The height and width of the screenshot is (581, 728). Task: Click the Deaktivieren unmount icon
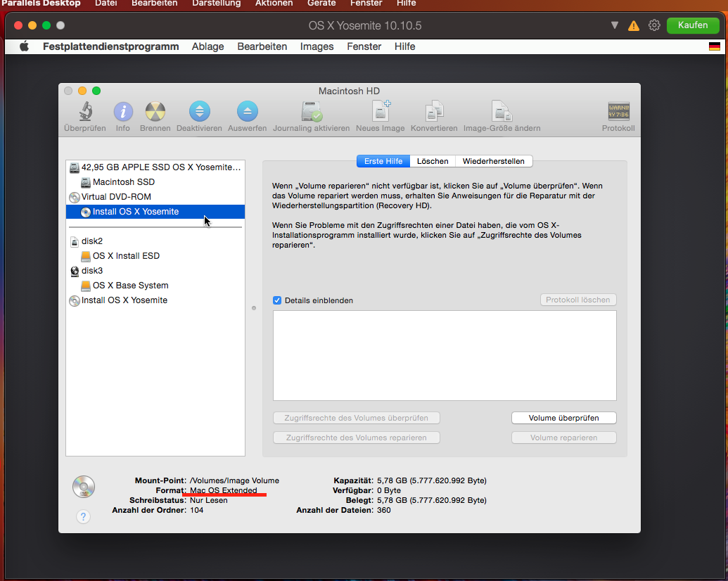(x=199, y=112)
